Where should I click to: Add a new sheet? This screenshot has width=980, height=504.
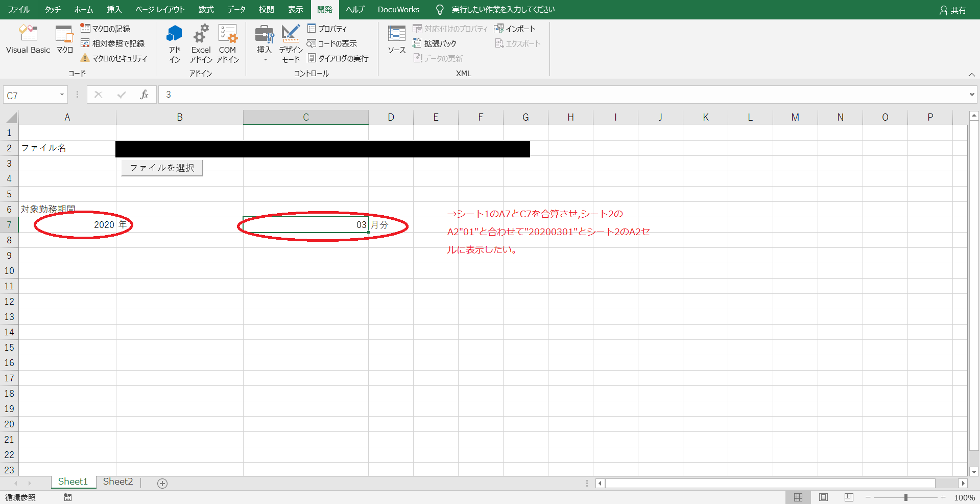pos(162,483)
